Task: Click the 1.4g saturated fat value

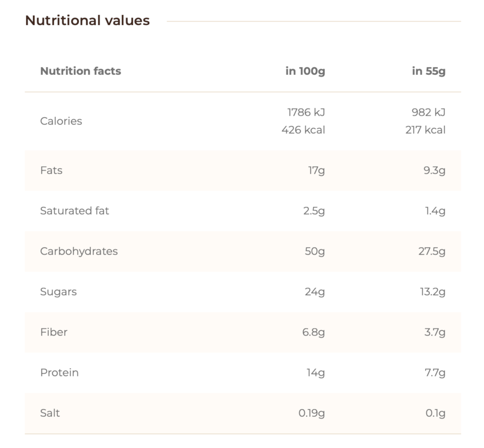Action: pos(435,211)
